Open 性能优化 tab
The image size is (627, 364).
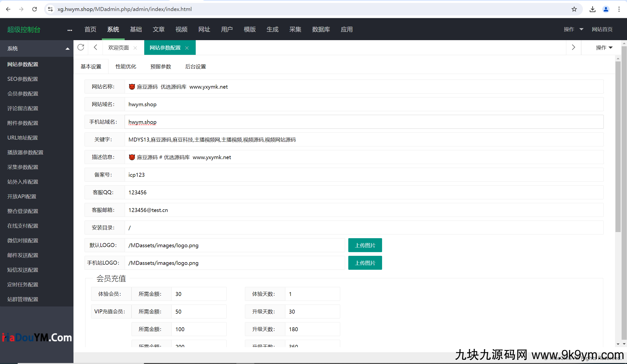[x=126, y=67]
